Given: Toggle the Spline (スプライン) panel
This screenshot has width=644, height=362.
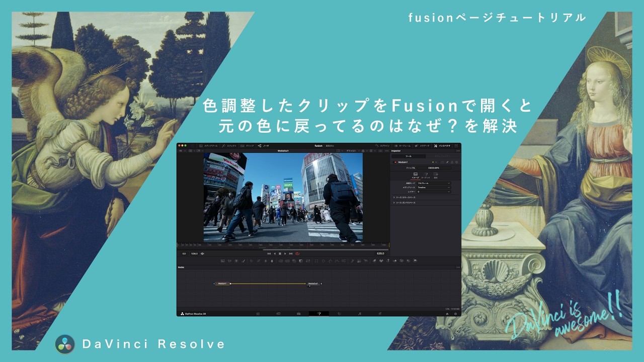Looking at the screenshot, I should click(x=382, y=146).
